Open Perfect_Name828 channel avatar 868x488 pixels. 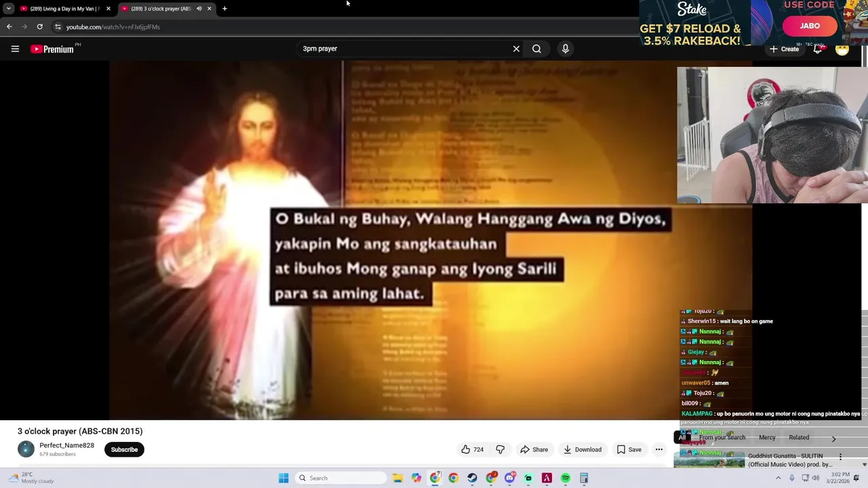click(26, 449)
